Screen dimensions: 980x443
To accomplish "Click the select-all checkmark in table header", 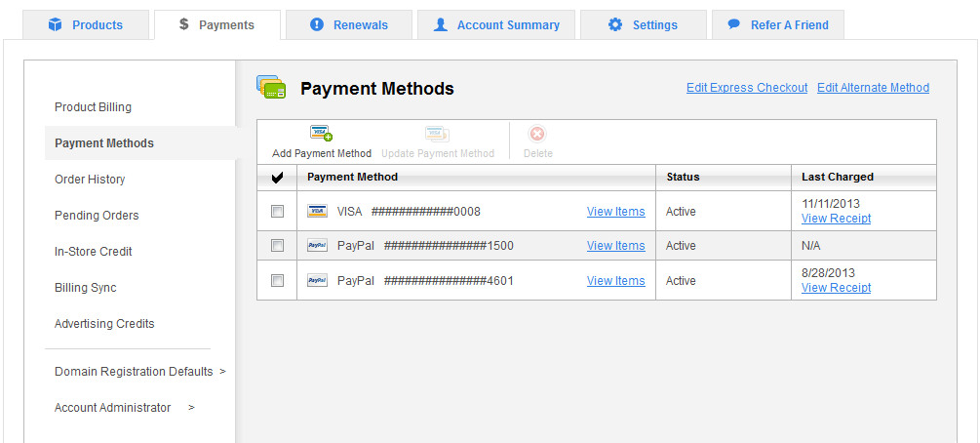I will click(x=277, y=178).
